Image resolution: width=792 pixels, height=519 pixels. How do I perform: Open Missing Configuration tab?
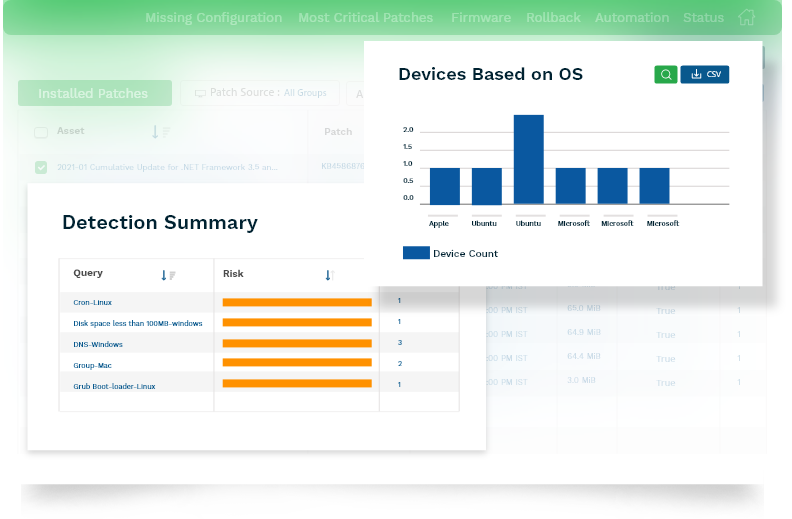point(214,18)
